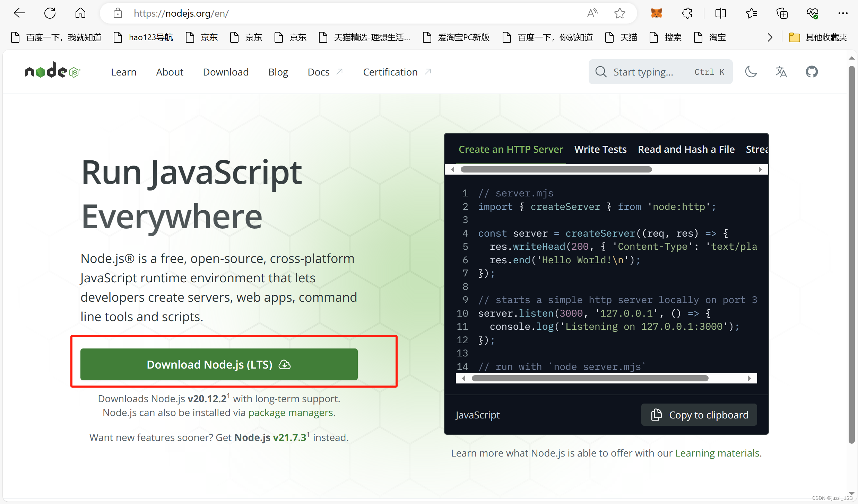Toggle dark mode with moon icon
The image size is (858, 504).
751,72
